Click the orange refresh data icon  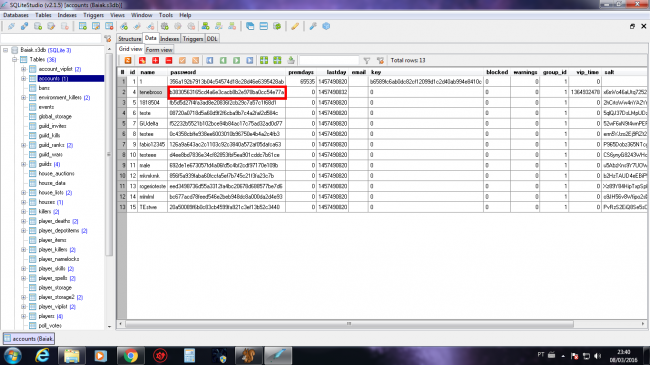click(128, 61)
